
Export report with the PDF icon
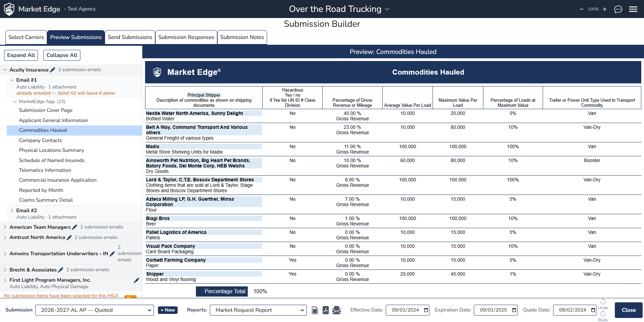[326, 310]
